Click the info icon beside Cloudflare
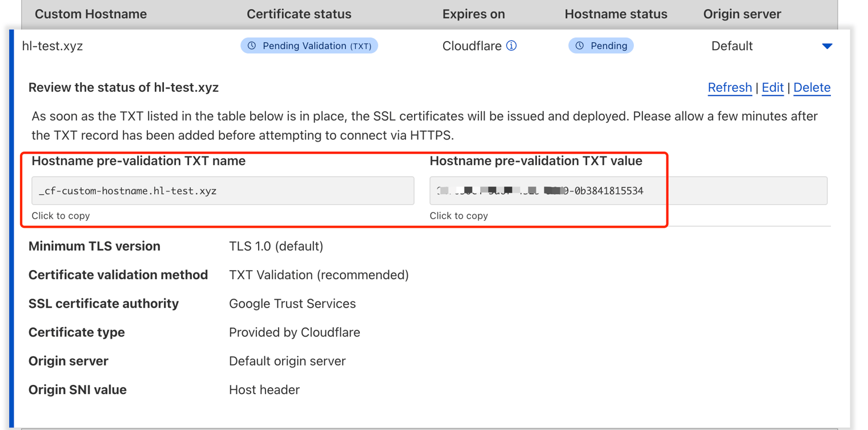 pyautogui.click(x=512, y=46)
